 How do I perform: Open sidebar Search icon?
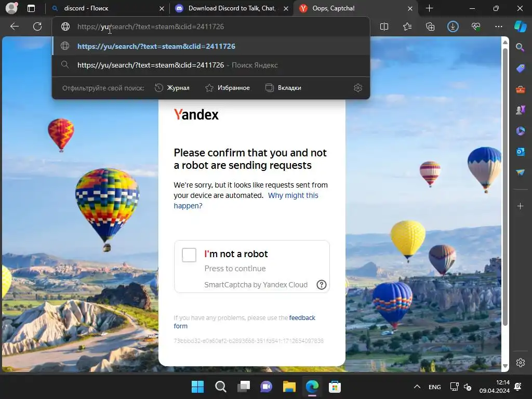pos(520,47)
